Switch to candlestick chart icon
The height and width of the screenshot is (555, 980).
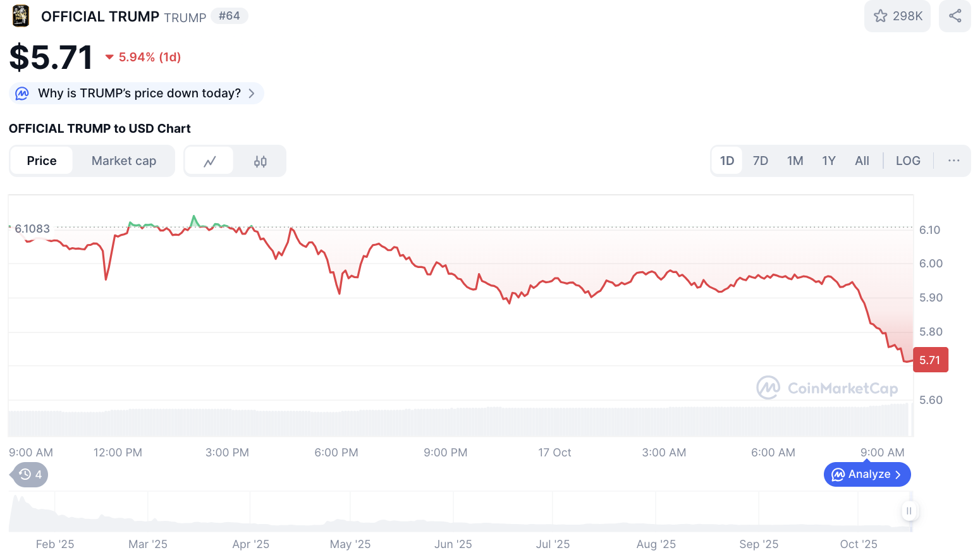tap(260, 161)
